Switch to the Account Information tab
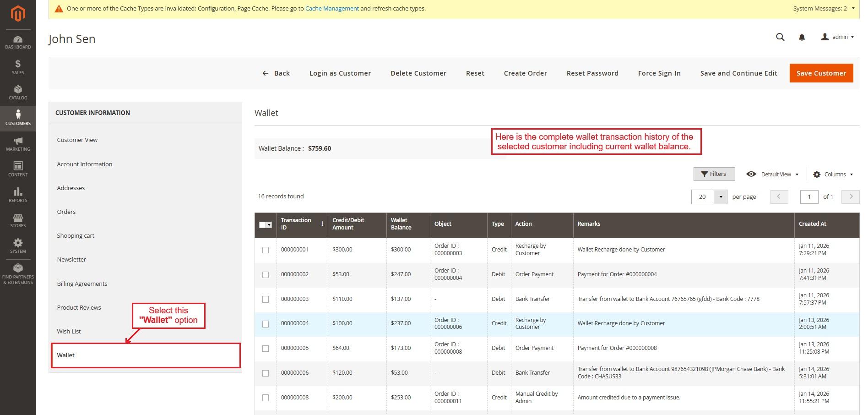This screenshot has height=415, width=868. point(85,164)
